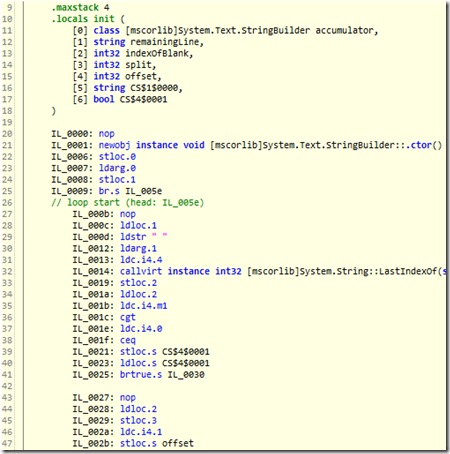
Task: Click 'IL_001e: ldc.i4.0' instruction
Action: [117, 329]
